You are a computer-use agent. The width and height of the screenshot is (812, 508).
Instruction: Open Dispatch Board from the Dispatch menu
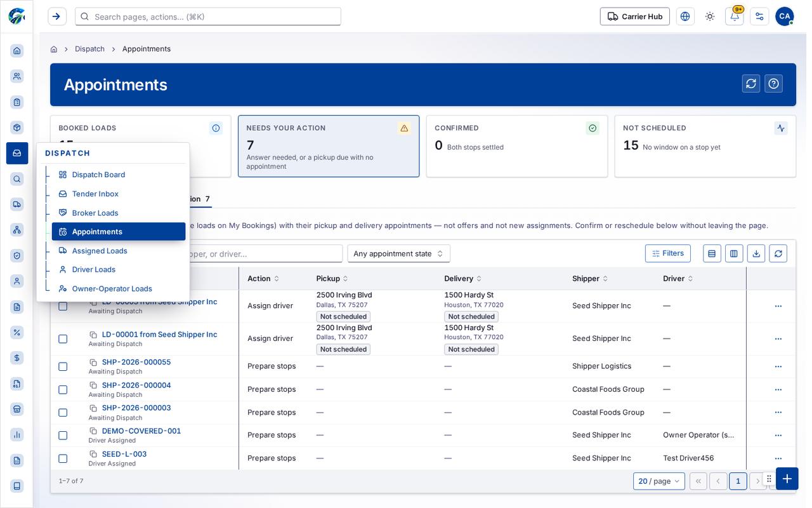(x=119, y=175)
